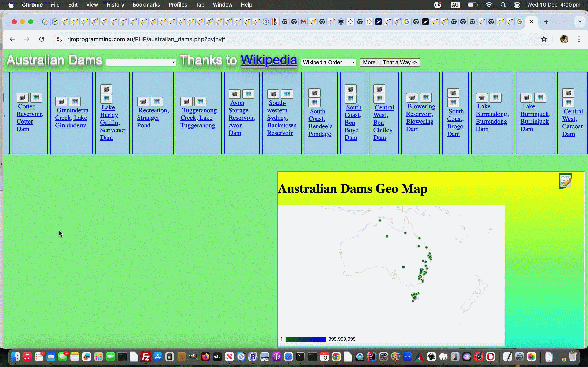Screen dimensions: 588x367
Task: Click the picture button for Blowering Dam
Action: coord(426,98)
